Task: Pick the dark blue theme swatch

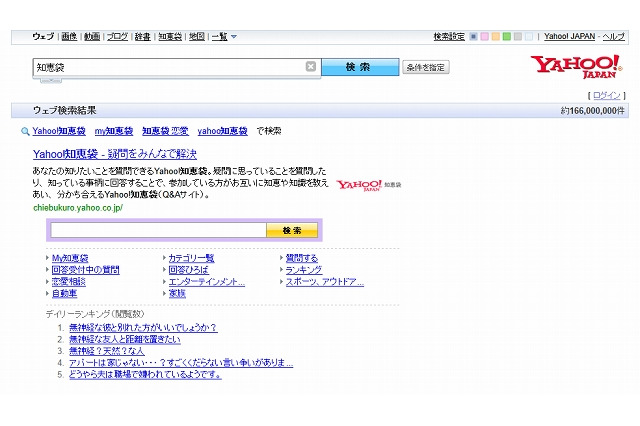Action: [473, 37]
